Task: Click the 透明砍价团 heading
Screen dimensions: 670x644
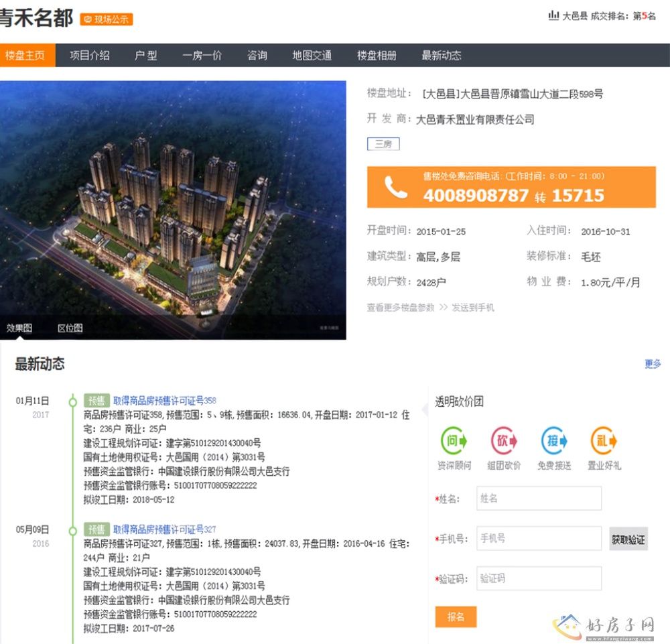Action: click(x=459, y=401)
